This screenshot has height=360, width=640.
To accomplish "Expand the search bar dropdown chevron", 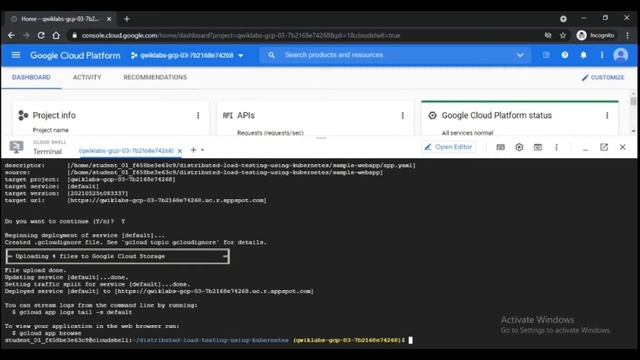I will (520, 55).
